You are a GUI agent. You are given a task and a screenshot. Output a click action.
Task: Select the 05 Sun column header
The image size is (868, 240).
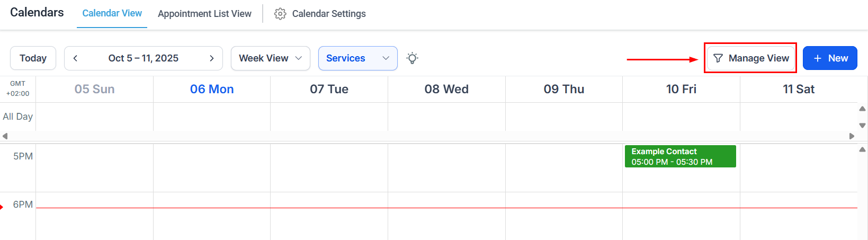[x=95, y=89]
